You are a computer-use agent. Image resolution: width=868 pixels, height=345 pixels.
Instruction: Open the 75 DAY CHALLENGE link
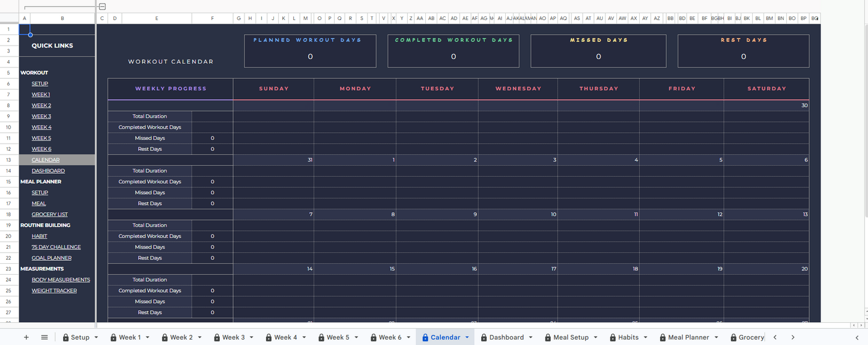(56, 247)
